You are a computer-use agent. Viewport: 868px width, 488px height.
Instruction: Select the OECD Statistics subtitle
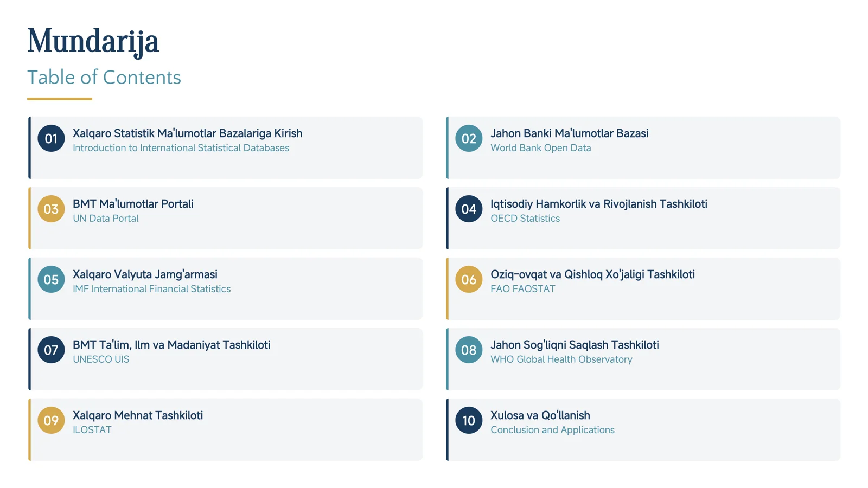tap(525, 219)
